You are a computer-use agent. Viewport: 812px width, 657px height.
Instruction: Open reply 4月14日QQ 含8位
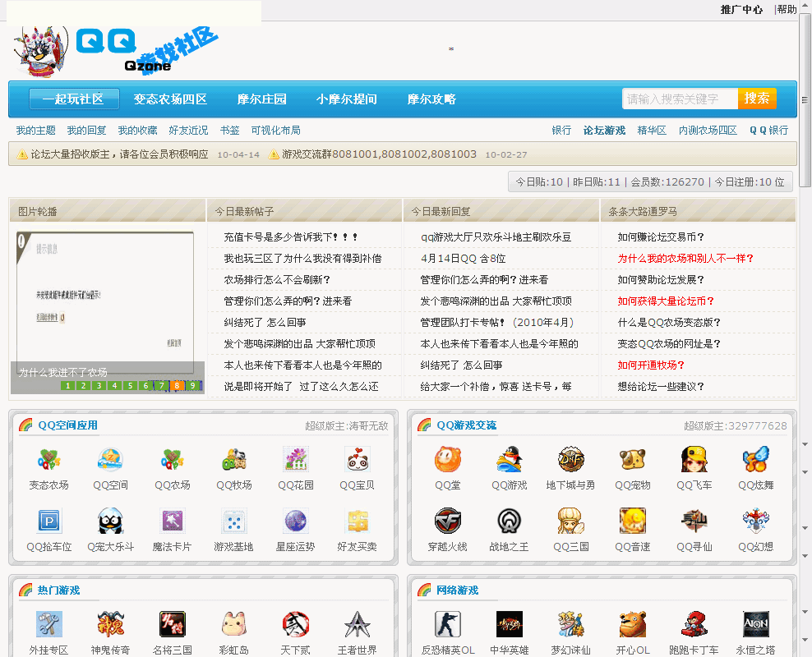coord(463,259)
